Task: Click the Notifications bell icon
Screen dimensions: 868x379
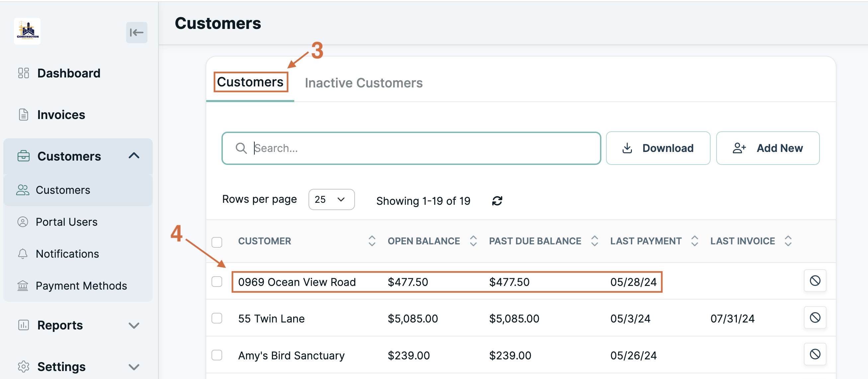Action: coord(23,254)
